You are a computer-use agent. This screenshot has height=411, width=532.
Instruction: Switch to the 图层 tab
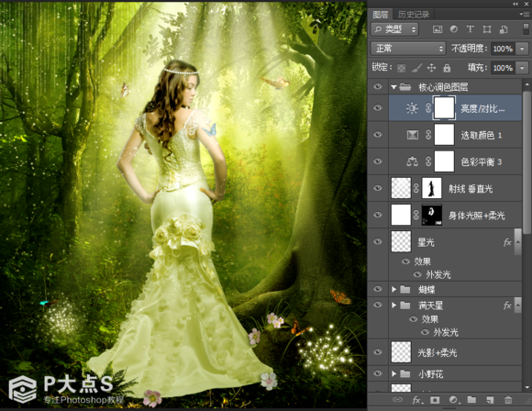(380, 15)
